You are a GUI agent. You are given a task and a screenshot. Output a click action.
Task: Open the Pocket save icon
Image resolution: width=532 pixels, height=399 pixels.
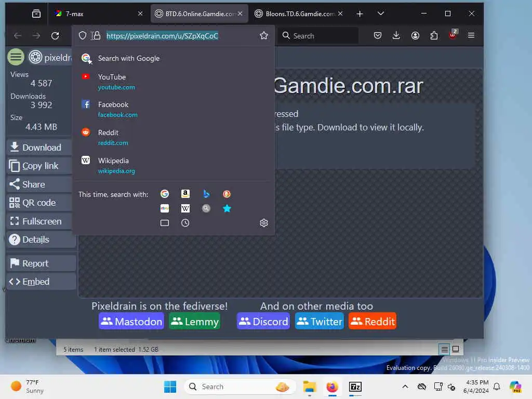(x=377, y=36)
